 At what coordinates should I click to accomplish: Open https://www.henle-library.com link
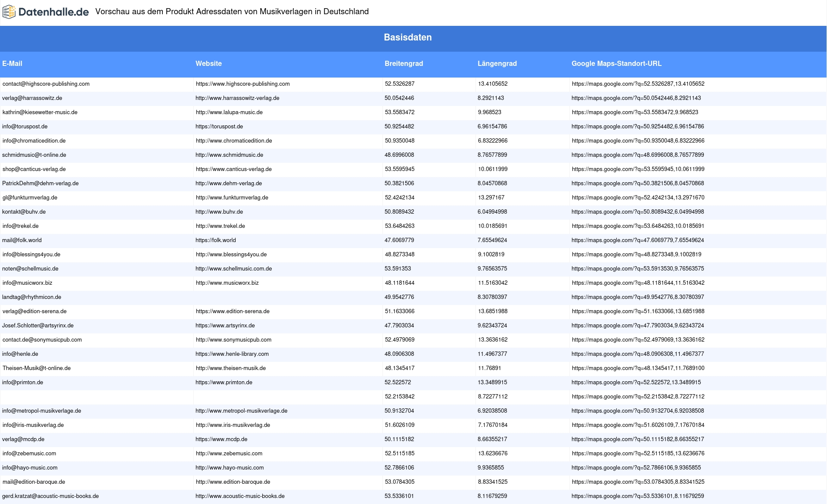point(232,354)
